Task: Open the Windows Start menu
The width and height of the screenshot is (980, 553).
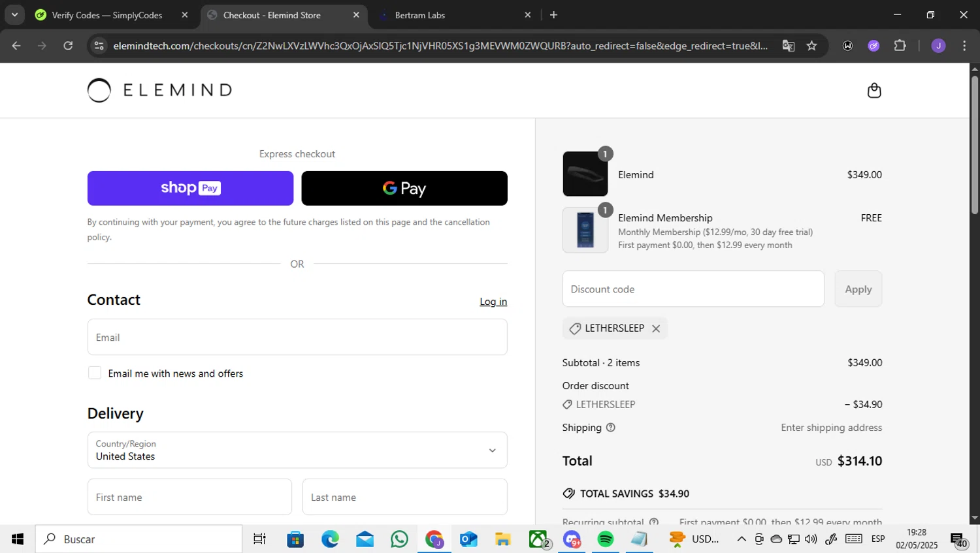Action: pyautogui.click(x=18, y=539)
